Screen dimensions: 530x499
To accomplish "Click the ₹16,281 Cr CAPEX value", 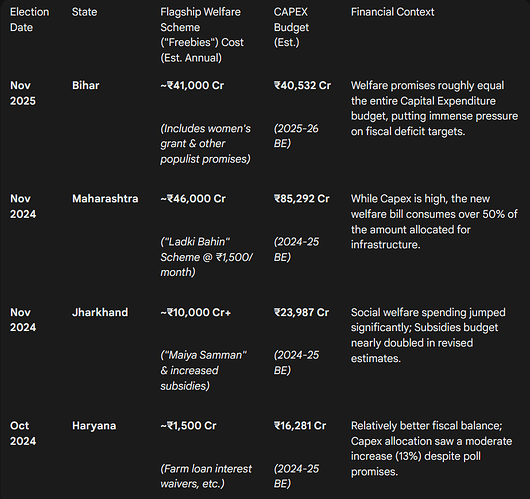I will [x=300, y=426].
